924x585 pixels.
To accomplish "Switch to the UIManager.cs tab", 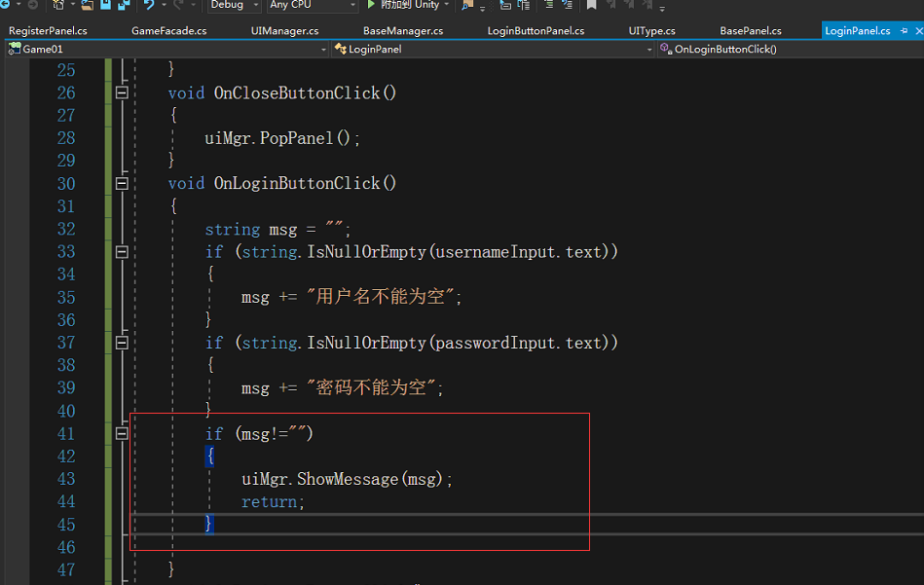I will tap(284, 30).
